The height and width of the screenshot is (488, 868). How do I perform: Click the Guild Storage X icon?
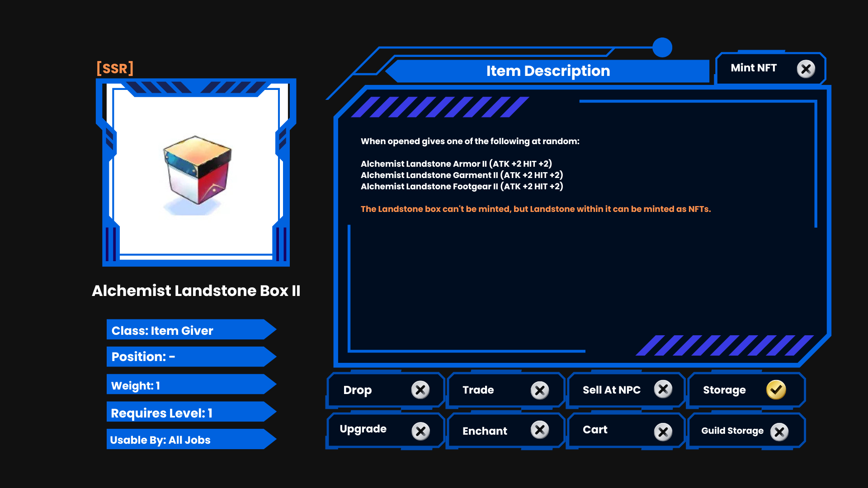pyautogui.click(x=779, y=432)
